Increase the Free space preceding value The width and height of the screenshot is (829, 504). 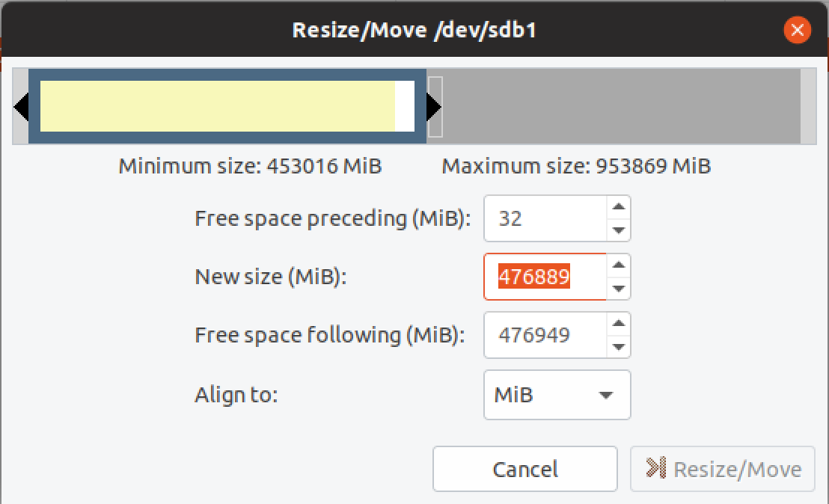pyautogui.click(x=618, y=207)
